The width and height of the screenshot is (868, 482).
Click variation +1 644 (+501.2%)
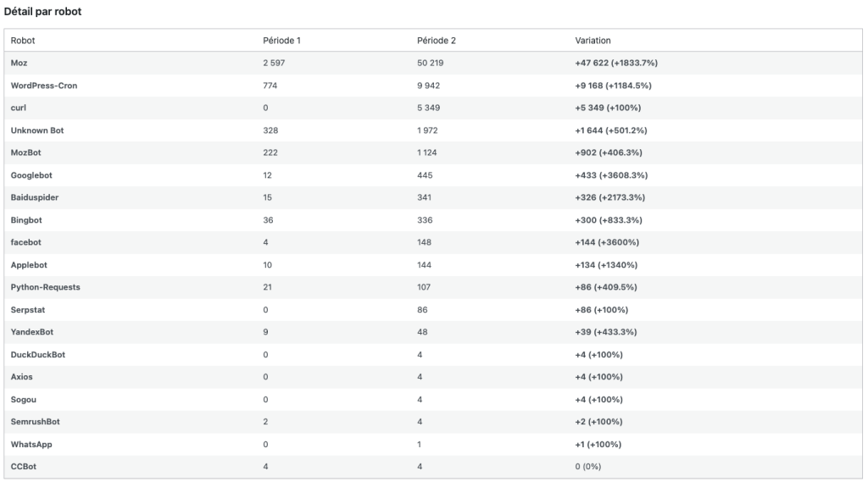(x=611, y=130)
